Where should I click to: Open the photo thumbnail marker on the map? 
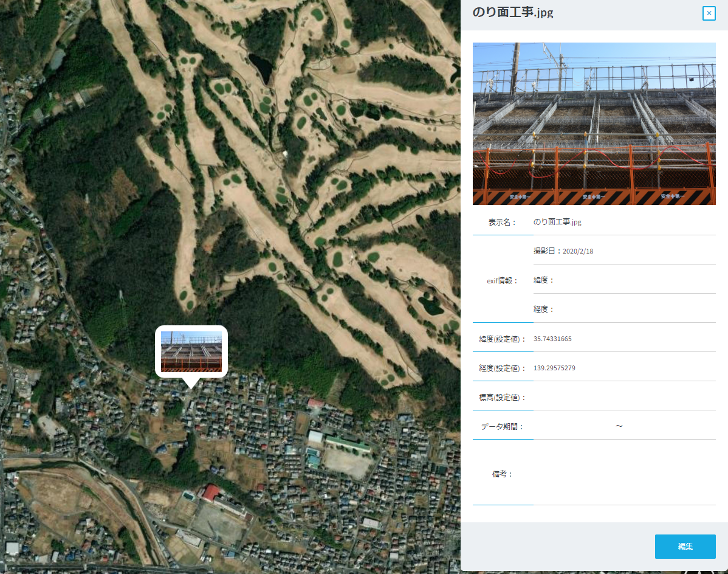pos(191,351)
